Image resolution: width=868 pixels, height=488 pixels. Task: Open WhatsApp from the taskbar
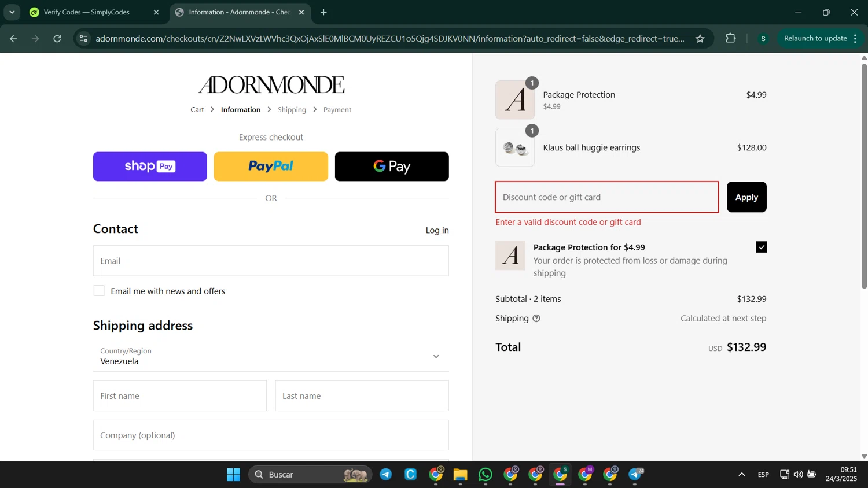486,475
